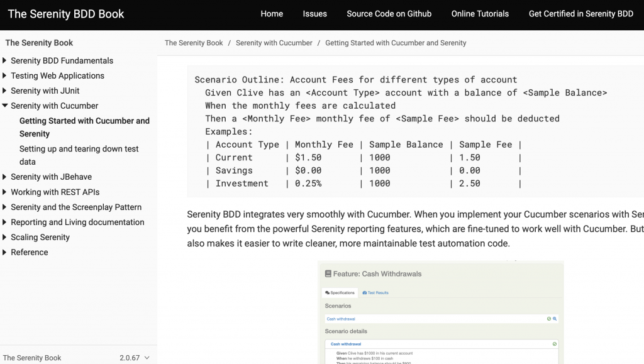644x364 pixels.
Task: Collapse Serenity with Cucumber arrow
Action: 5,106
